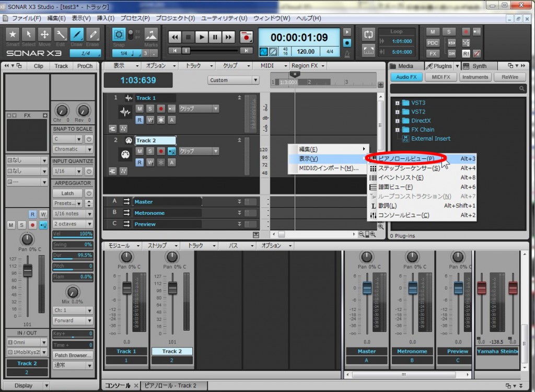The image size is (535, 392).
Task: Open the 編集(E) menu
Action: point(56,18)
